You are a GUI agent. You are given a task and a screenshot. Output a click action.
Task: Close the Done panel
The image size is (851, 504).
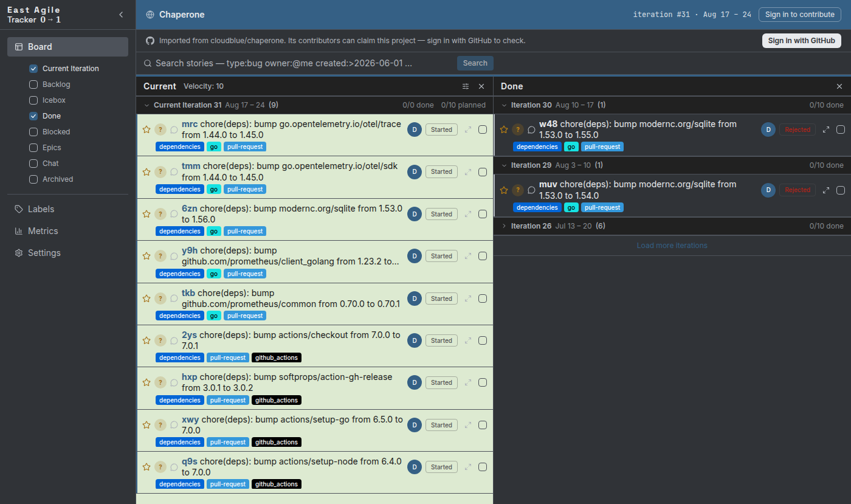pyautogui.click(x=839, y=86)
